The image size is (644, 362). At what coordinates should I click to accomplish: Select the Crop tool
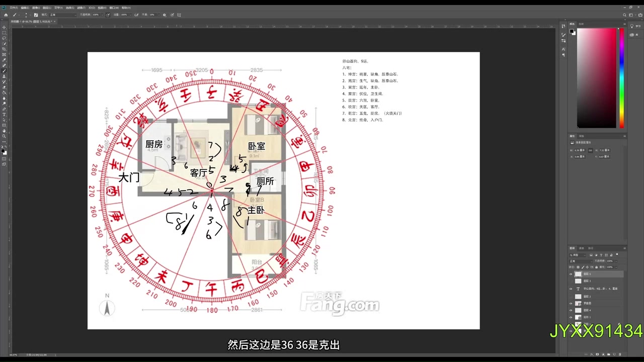4,49
